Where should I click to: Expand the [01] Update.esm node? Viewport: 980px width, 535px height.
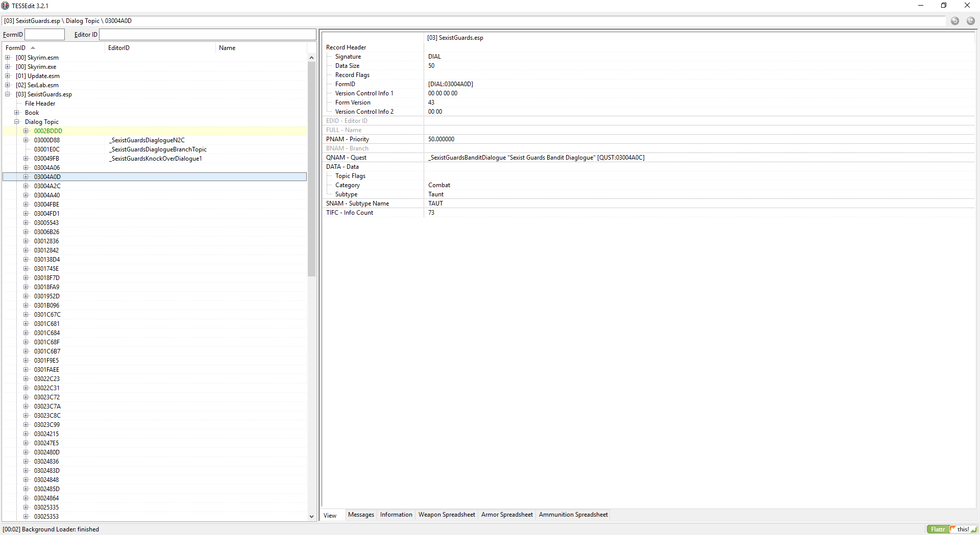click(x=8, y=76)
